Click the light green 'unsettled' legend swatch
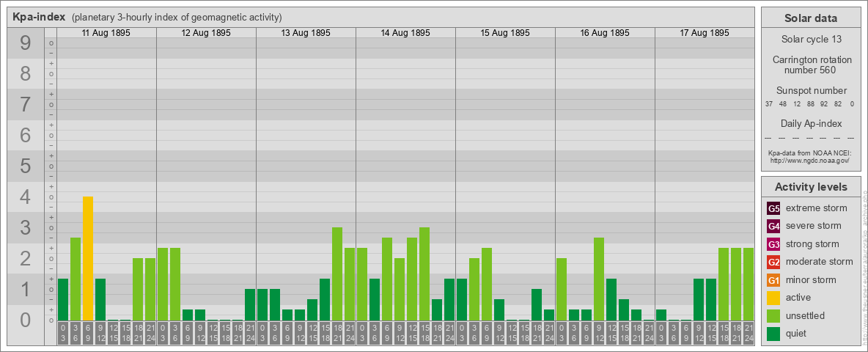The height and width of the screenshot is (352, 868). (773, 315)
